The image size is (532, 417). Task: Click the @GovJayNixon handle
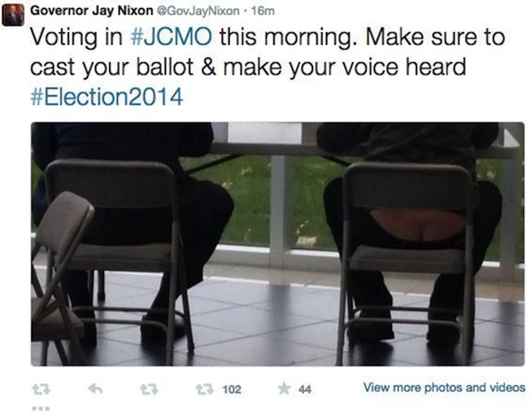coord(198,12)
